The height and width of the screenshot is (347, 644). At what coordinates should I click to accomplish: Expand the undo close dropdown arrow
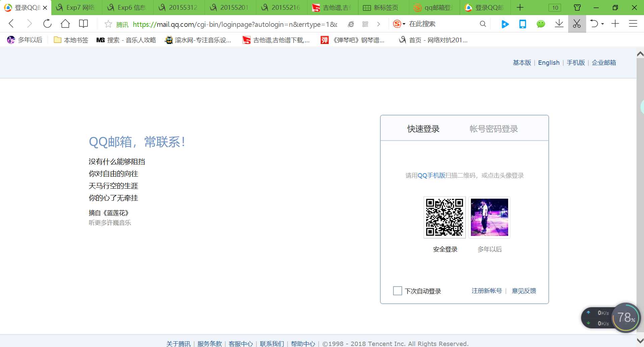click(603, 24)
